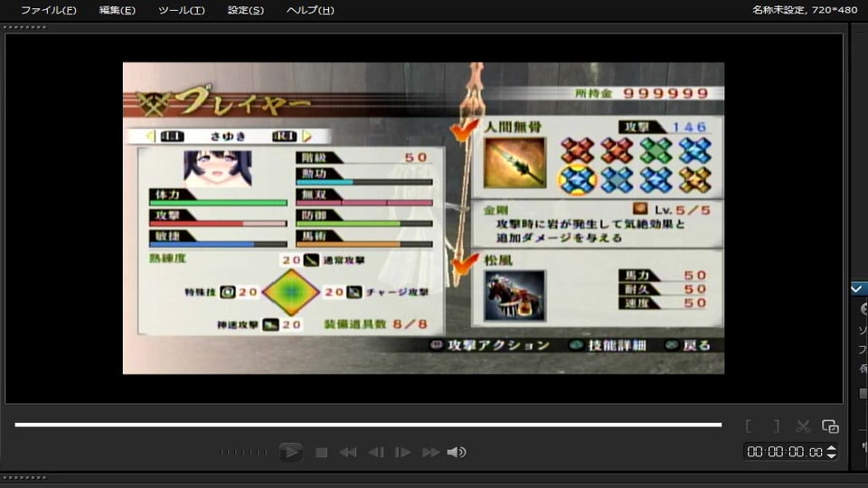The width and height of the screenshot is (868, 488).
Task: Click the video preview showing the game screen
Action: pos(423,218)
